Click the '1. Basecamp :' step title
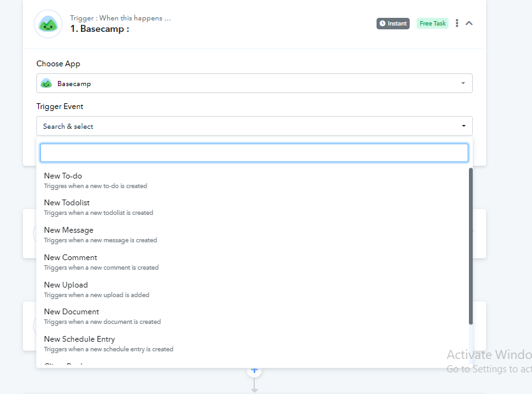The width and height of the screenshot is (532, 394). tap(100, 29)
